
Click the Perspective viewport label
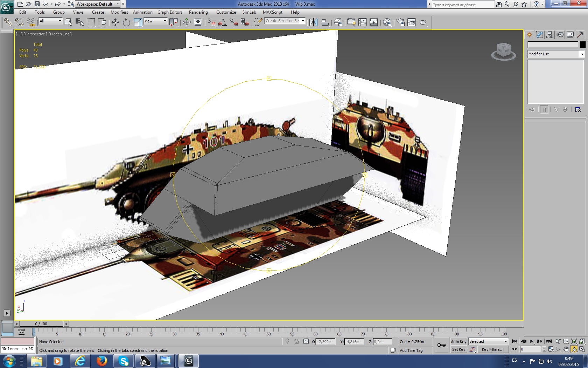click(x=35, y=34)
